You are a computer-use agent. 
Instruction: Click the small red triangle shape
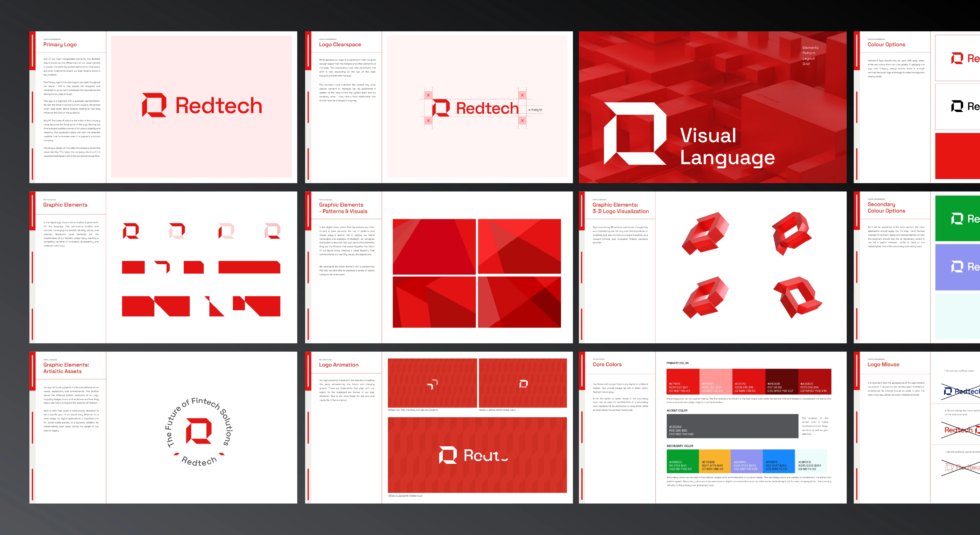(x=215, y=306)
